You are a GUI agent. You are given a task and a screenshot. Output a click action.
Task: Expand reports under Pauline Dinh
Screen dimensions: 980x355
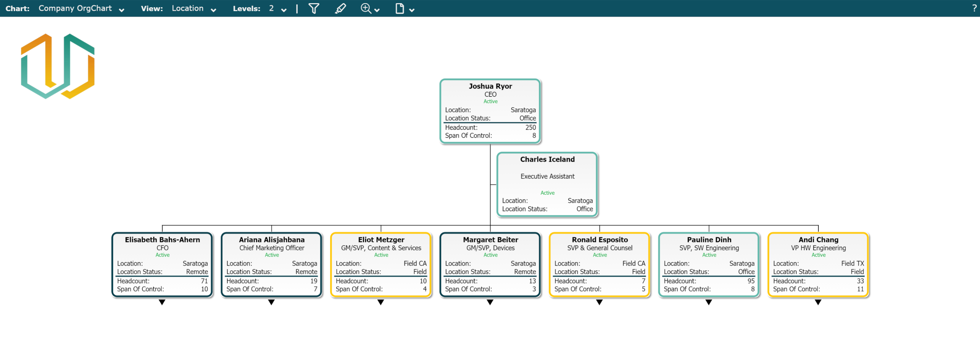pos(709,302)
